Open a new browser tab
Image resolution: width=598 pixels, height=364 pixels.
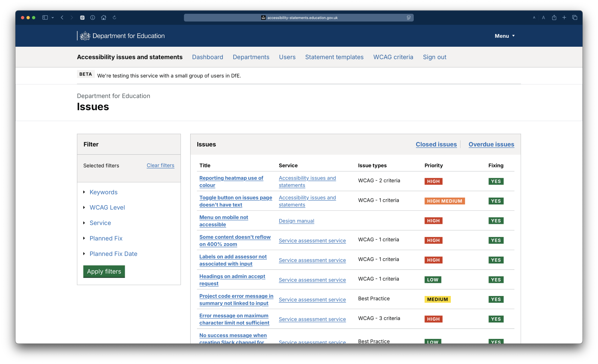[x=564, y=17]
